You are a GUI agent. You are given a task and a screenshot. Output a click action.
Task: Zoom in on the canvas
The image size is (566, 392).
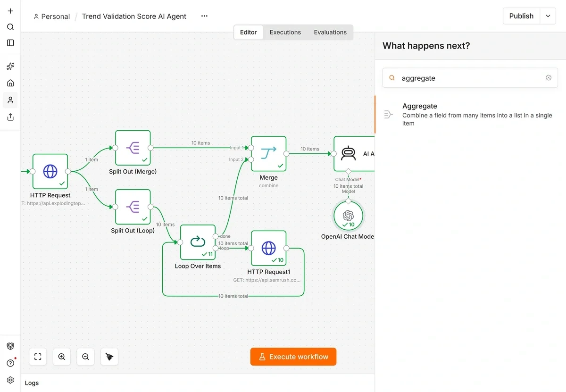tap(62, 357)
